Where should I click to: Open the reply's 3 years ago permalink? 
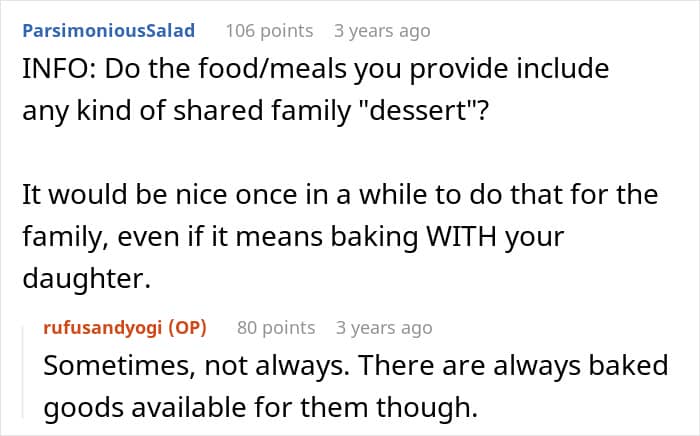[x=384, y=328]
